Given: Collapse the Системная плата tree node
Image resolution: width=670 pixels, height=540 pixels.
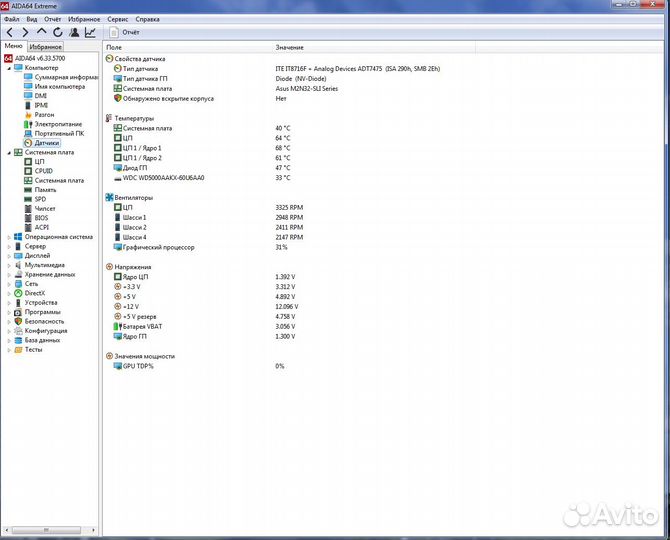Looking at the screenshot, I should 8,153.
